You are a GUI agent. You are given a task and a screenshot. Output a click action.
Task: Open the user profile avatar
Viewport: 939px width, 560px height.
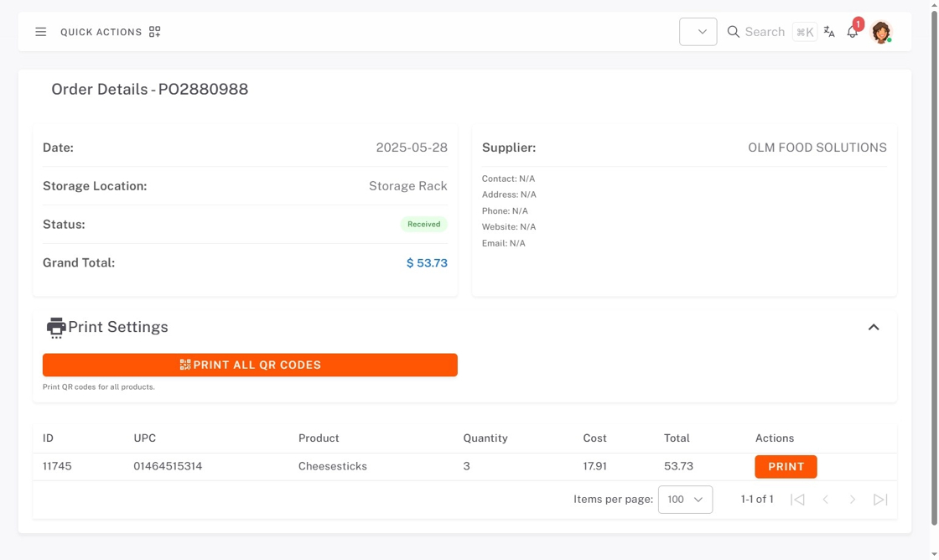point(880,32)
